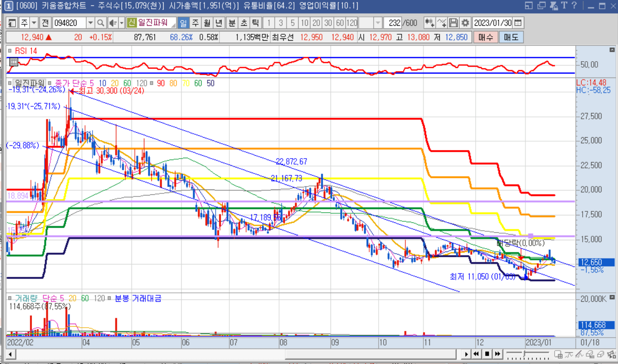Image resolution: width=618 pixels, height=364 pixels.
Task: Open the dropdown arrow next to speaker icon
Action: coord(121,23)
